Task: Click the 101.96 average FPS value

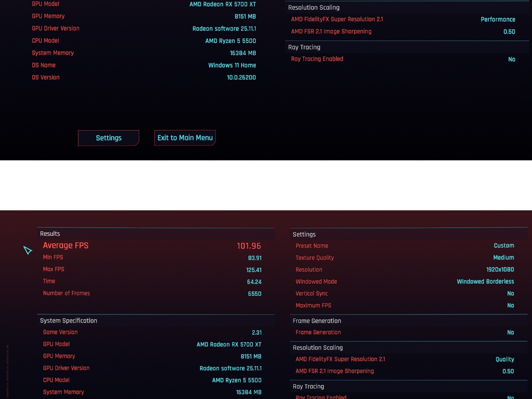Action: pyautogui.click(x=249, y=246)
